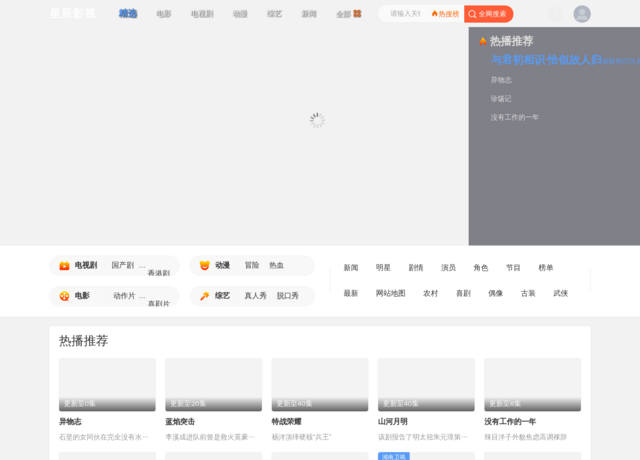
Task: Click the 角色 tag
Action: pyautogui.click(x=480, y=268)
